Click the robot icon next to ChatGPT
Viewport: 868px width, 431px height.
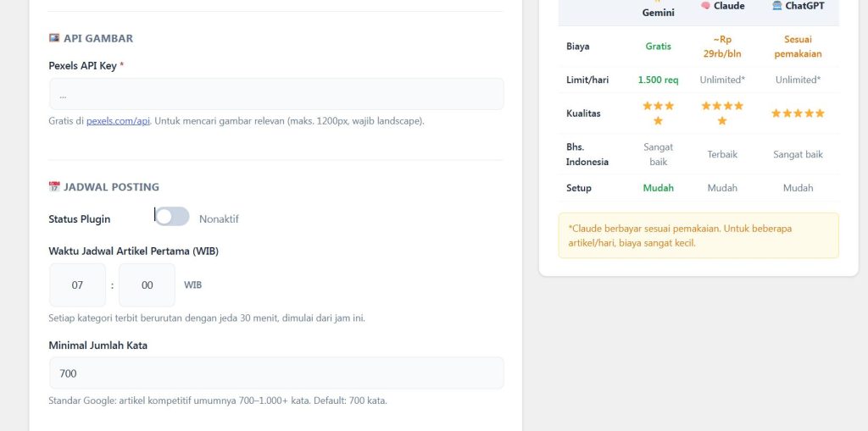(777, 6)
